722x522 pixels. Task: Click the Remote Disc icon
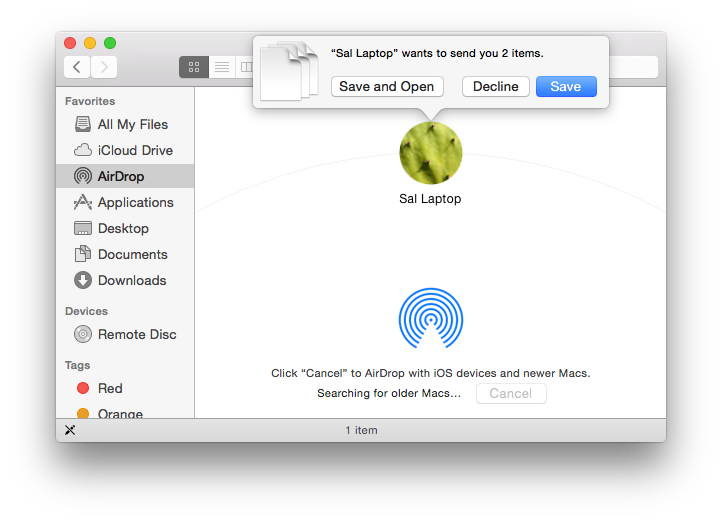coord(83,334)
